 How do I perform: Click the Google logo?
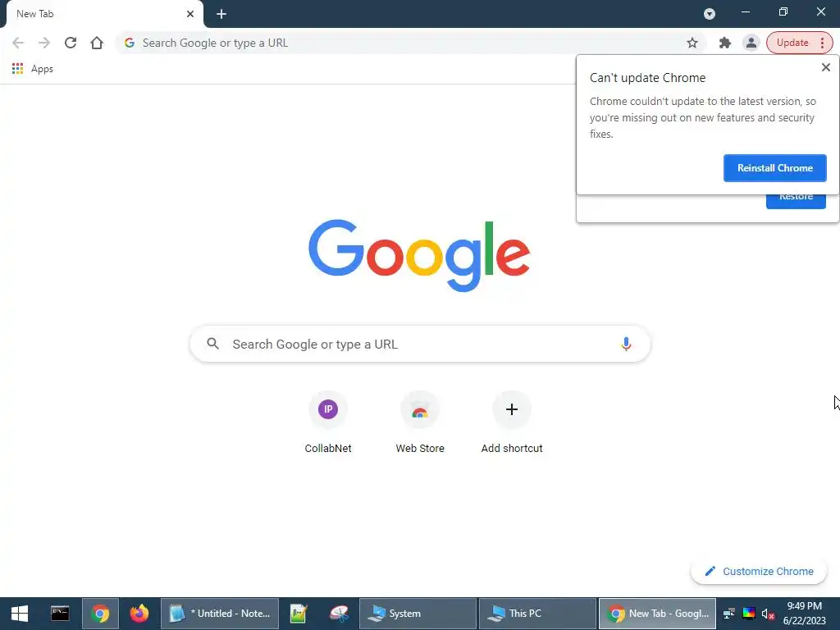pyautogui.click(x=419, y=256)
